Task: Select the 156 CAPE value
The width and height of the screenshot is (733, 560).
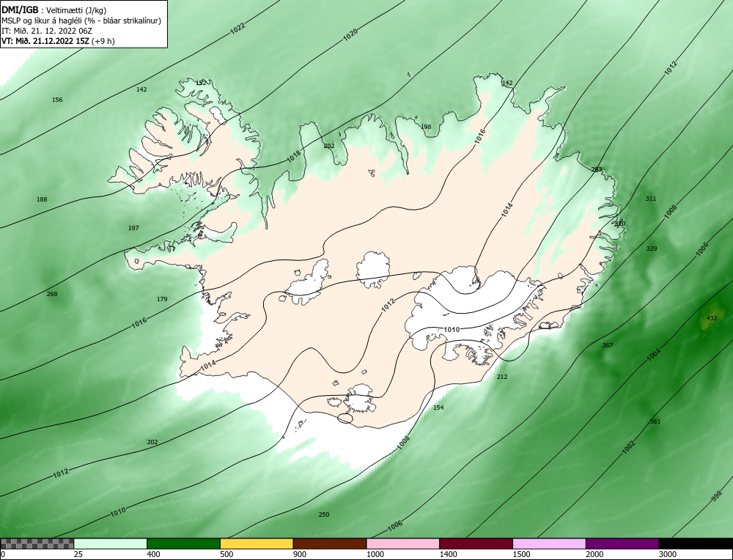Action: [57, 100]
